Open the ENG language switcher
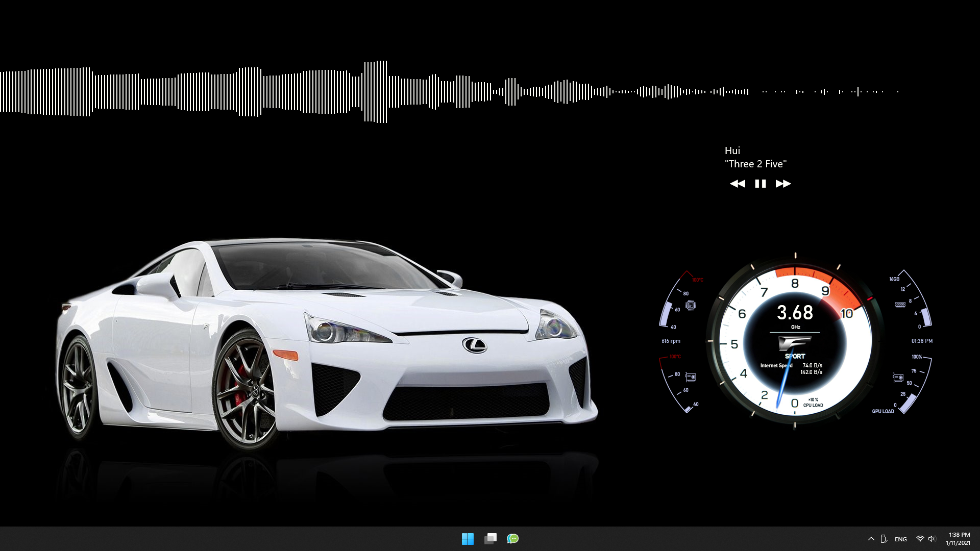 coord(900,539)
